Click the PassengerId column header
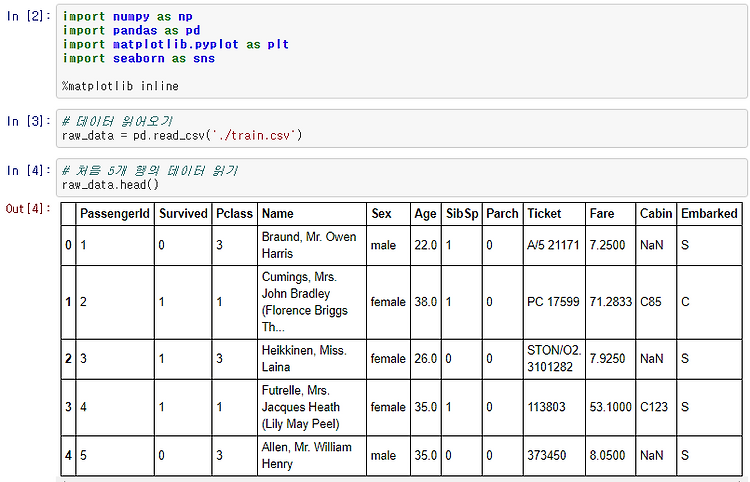 115,213
